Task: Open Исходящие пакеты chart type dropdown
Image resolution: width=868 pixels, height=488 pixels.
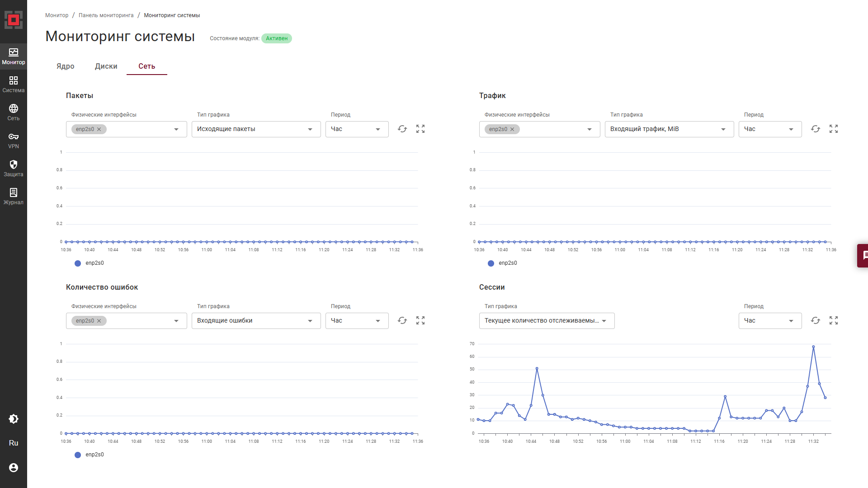Action: (x=256, y=129)
